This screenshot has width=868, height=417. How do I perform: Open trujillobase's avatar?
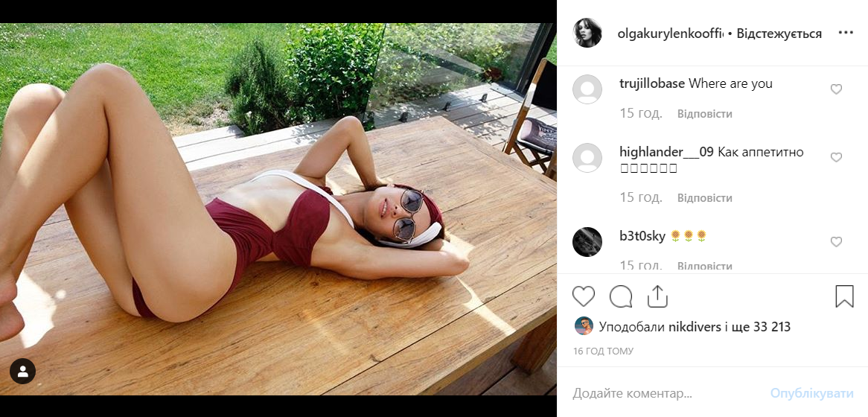587,89
